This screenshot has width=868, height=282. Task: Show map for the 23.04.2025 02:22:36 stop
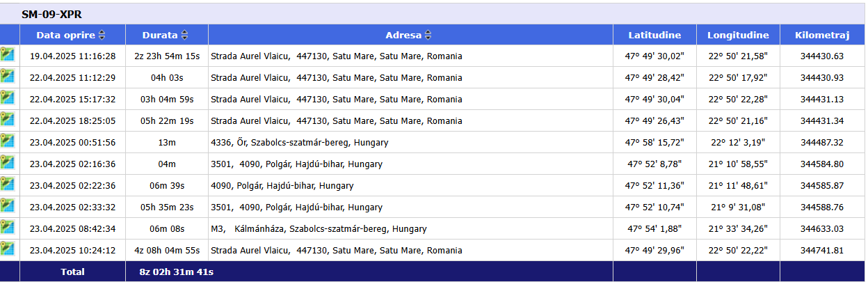coord(8,185)
